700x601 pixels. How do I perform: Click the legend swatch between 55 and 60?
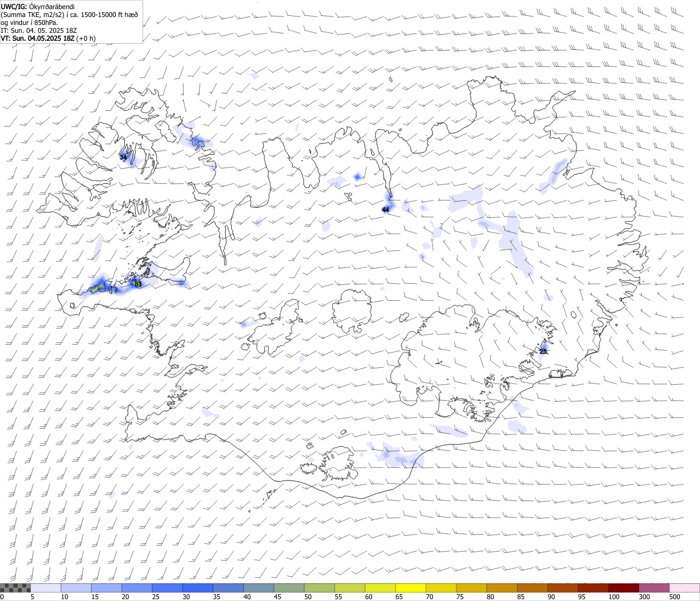350,588
